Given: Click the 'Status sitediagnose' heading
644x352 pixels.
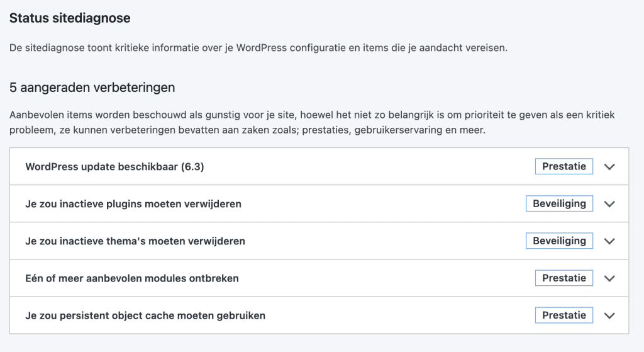Looking at the screenshot, I should [x=70, y=18].
